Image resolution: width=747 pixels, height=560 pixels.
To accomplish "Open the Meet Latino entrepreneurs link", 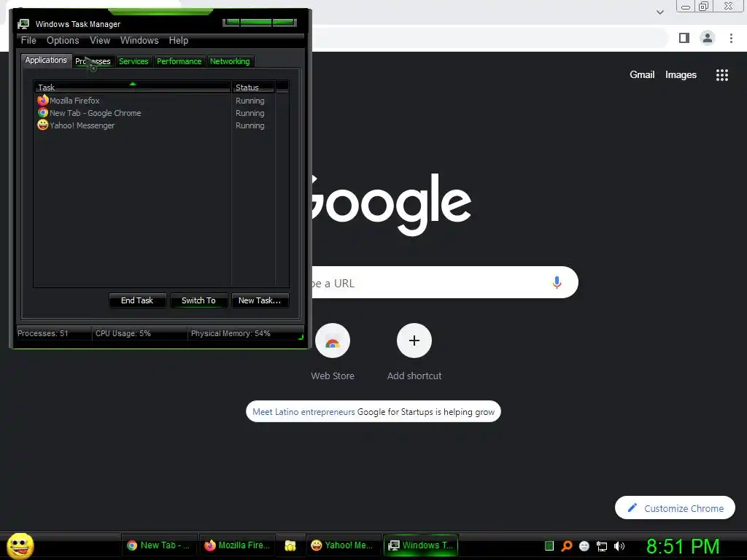I will tap(303, 412).
